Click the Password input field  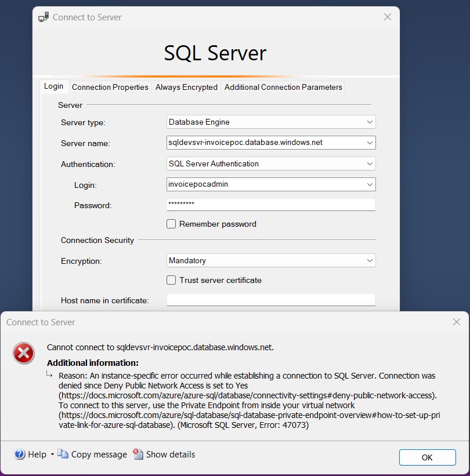coord(271,204)
